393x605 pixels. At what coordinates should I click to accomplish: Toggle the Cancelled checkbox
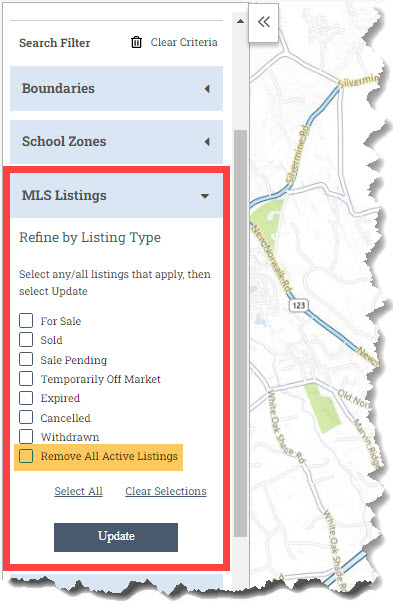coord(26,417)
